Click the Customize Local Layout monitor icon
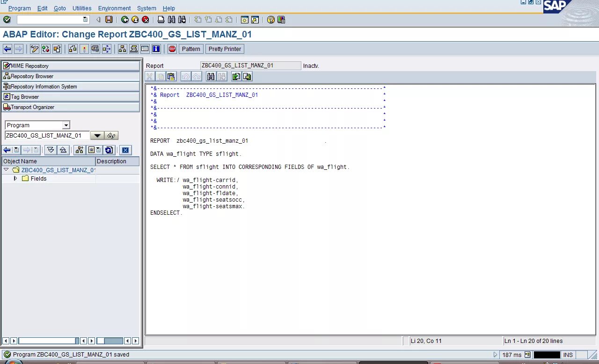 click(x=281, y=20)
